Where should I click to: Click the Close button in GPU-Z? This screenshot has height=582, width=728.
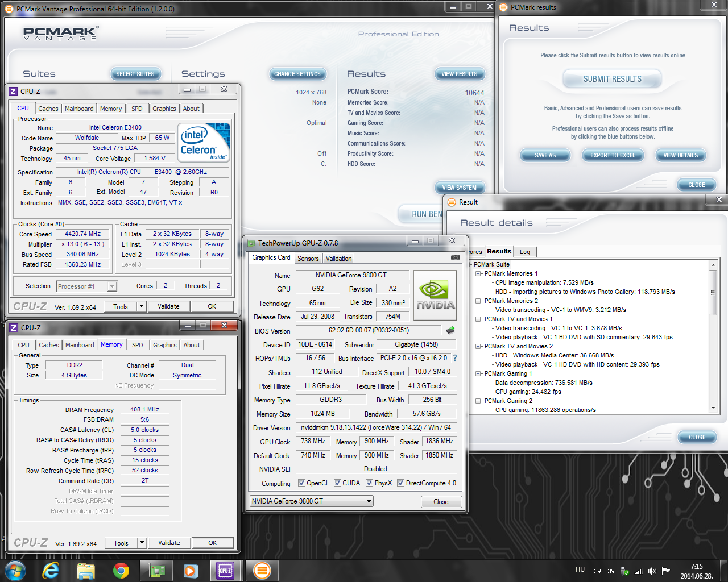click(x=441, y=502)
